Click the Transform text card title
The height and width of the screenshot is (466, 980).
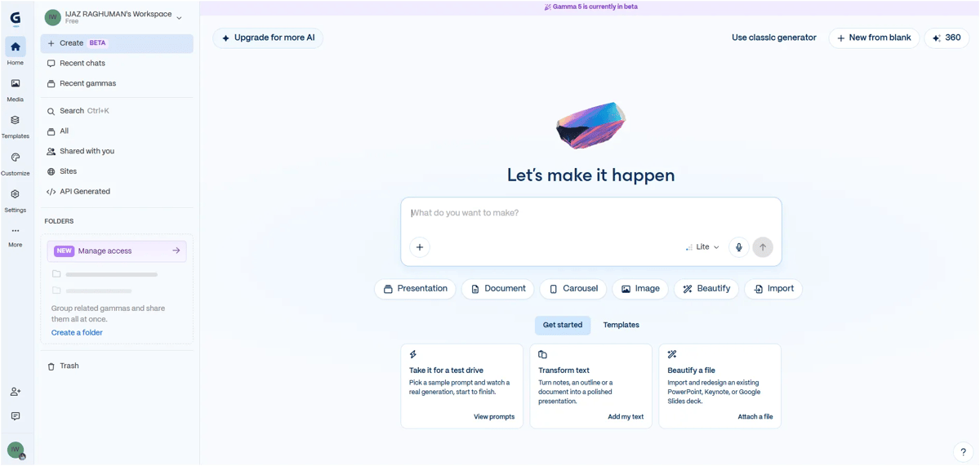tap(563, 371)
